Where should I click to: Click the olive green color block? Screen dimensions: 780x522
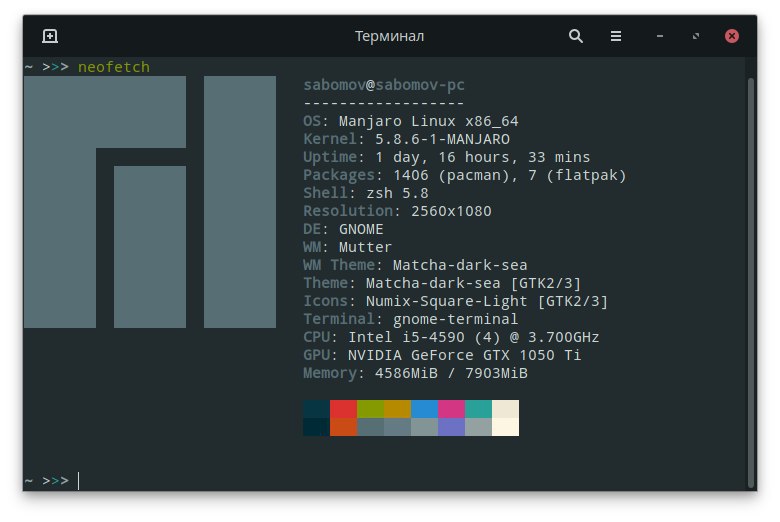[x=370, y=409]
